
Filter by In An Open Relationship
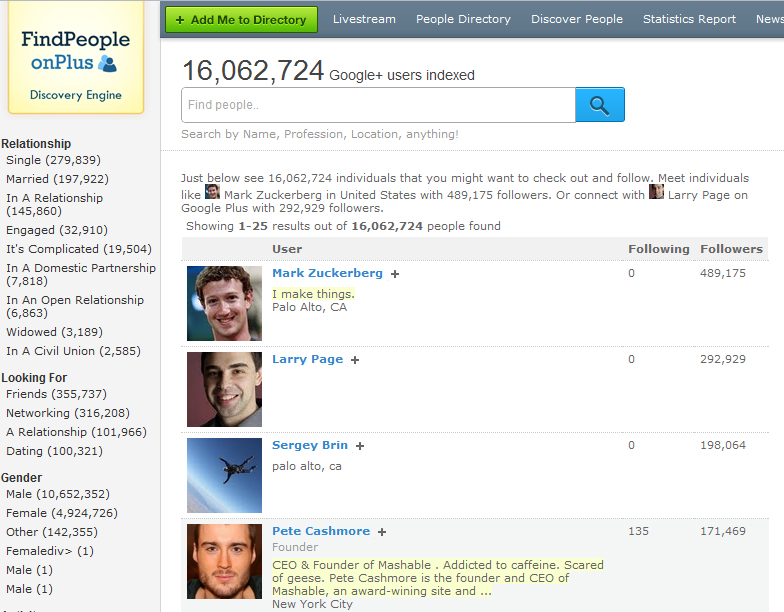click(x=75, y=306)
